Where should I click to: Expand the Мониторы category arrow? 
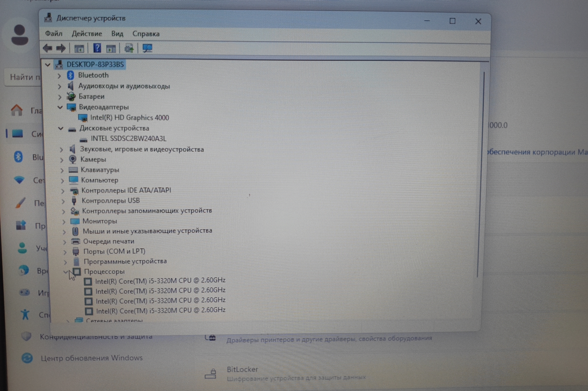pos(64,222)
